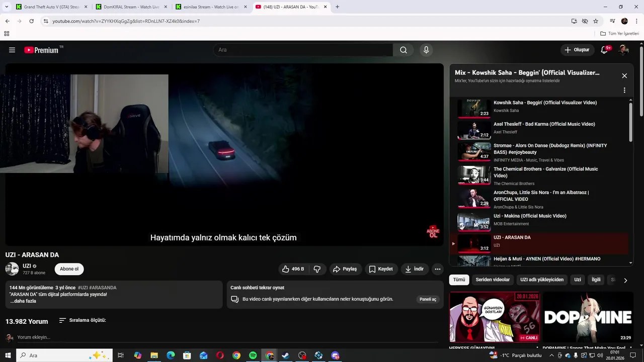The height and width of the screenshot is (362, 644).
Task: Open the Oluştur create menu
Action: (577, 50)
